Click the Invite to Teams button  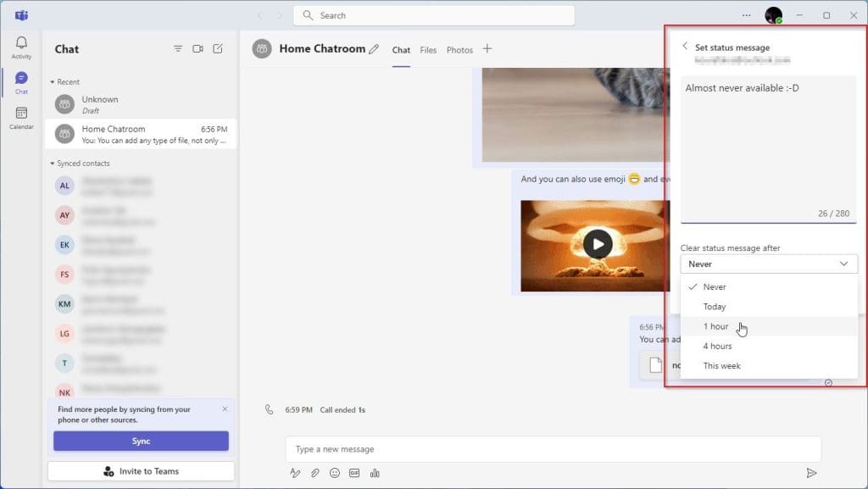(x=142, y=471)
